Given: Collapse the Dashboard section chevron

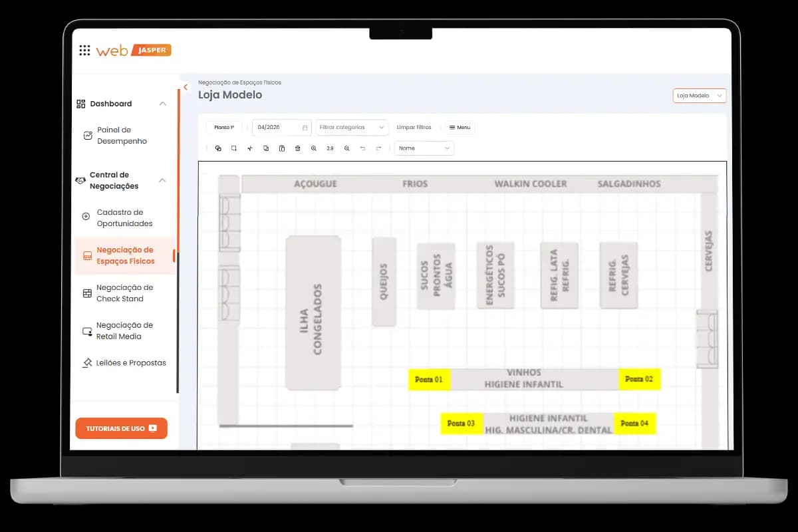Looking at the screenshot, I should tap(163, 104).
